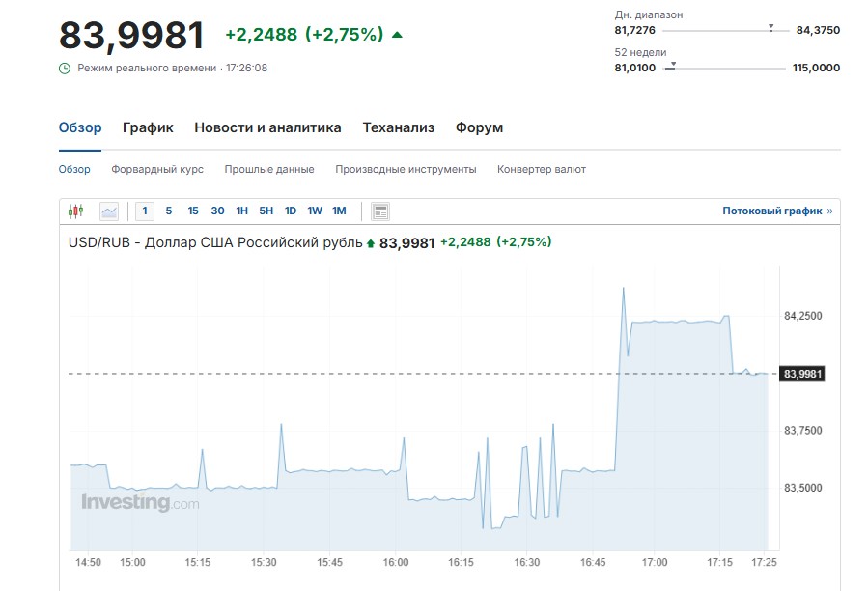
Task: Select the 1W interval
Action: pos(315,211)
